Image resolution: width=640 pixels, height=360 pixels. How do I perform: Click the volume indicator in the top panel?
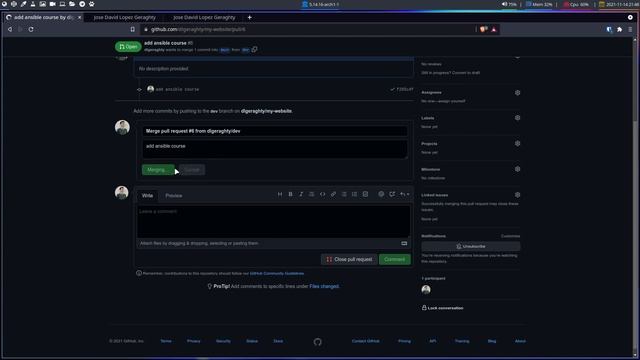(x=509, y=4)
